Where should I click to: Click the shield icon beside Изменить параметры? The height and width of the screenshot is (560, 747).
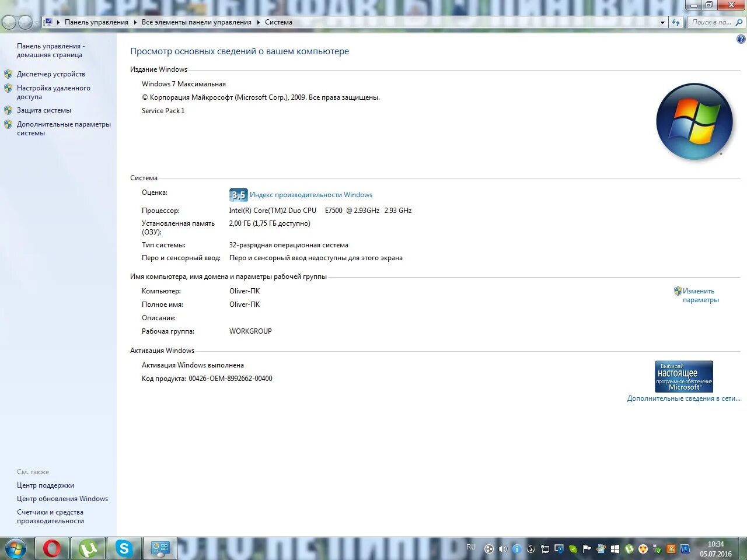[678, 291]
